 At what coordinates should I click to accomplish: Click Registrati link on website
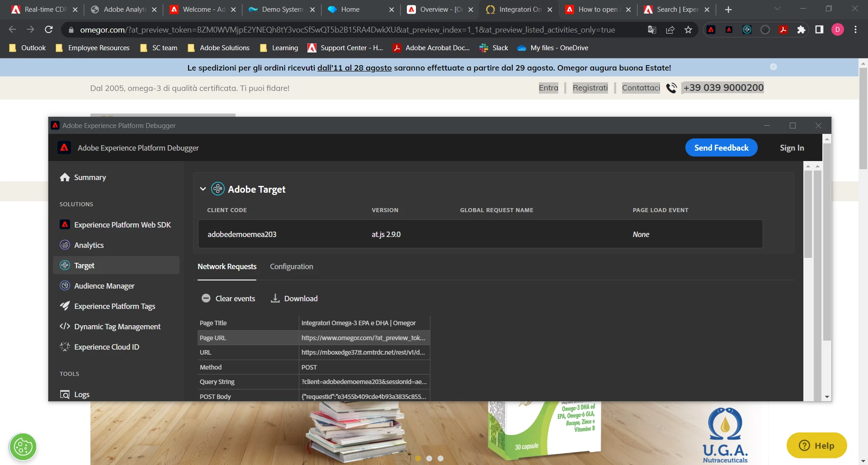[x=590, y=88]
